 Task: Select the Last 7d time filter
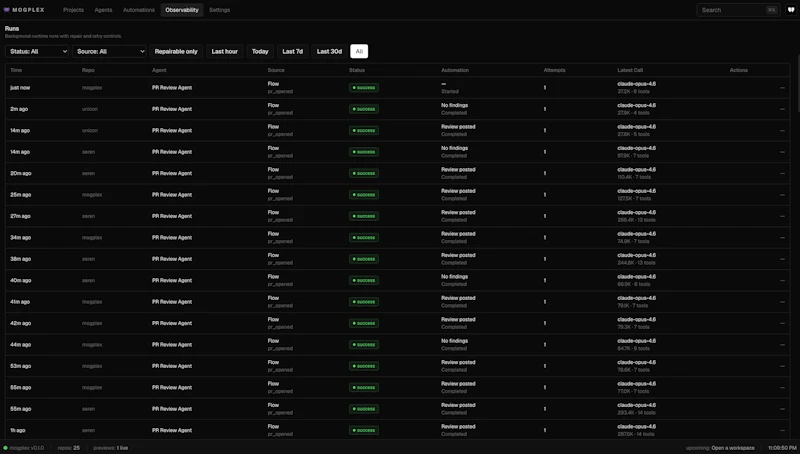coord(292,52)
